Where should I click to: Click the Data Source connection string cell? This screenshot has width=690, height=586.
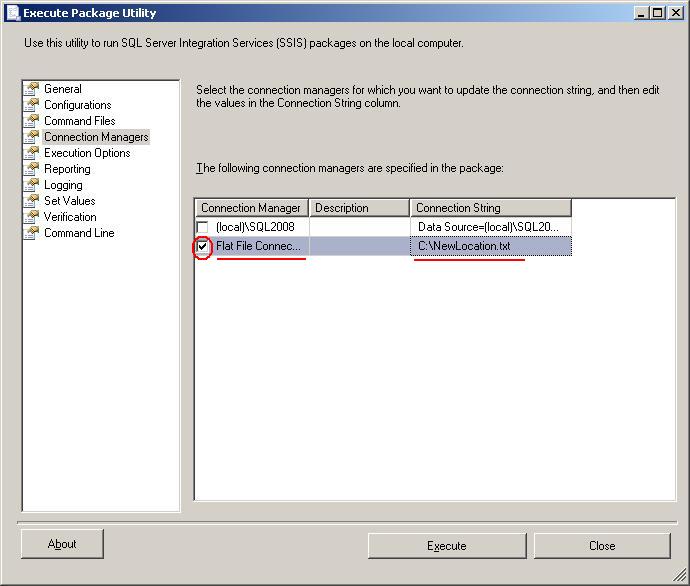(x=490, y=227)
